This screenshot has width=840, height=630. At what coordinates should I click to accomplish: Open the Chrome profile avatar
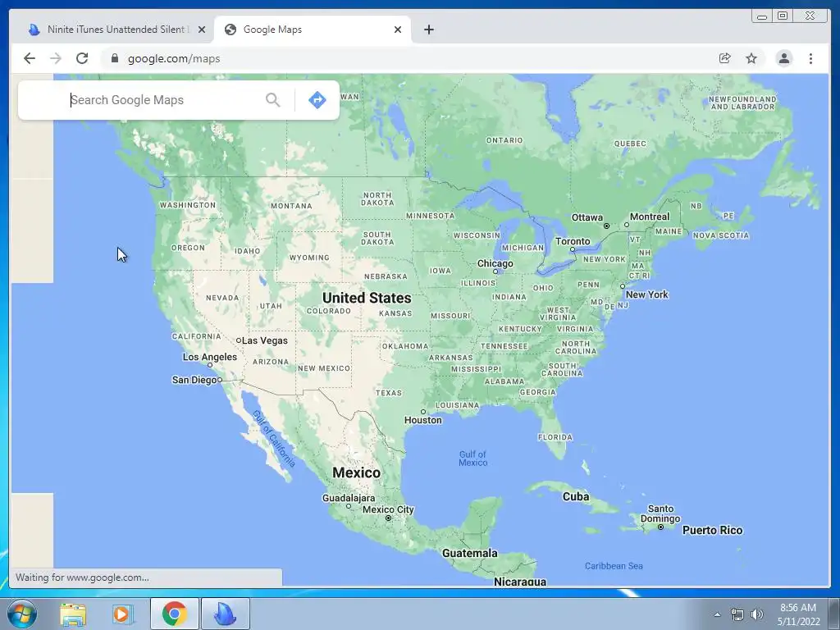point(783,58)
